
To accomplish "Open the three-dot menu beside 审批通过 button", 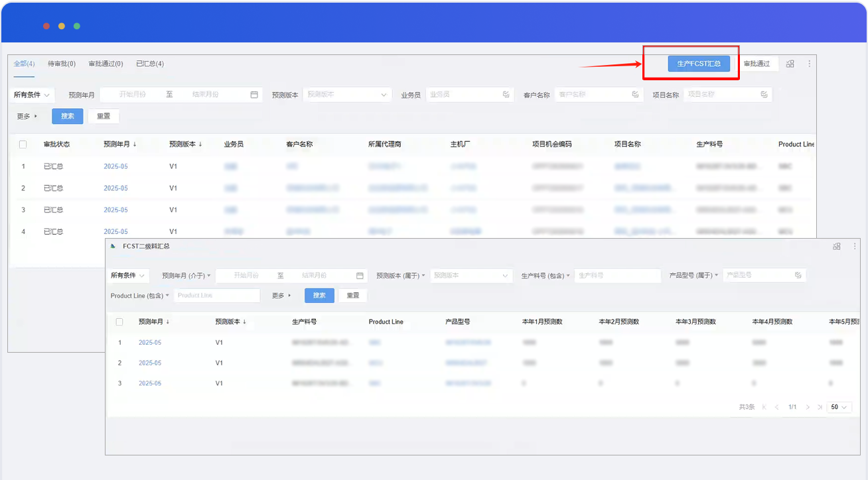I will 810,64.
